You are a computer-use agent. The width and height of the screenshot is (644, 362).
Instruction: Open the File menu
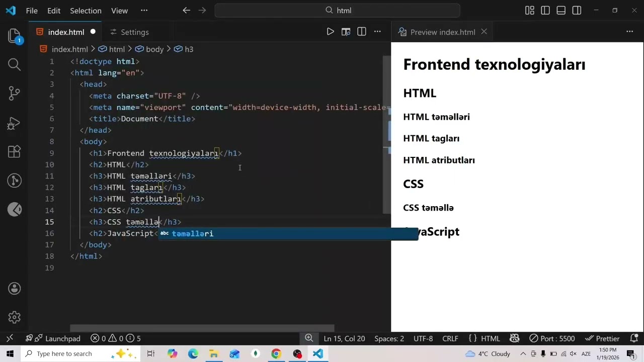pos(32,10)
